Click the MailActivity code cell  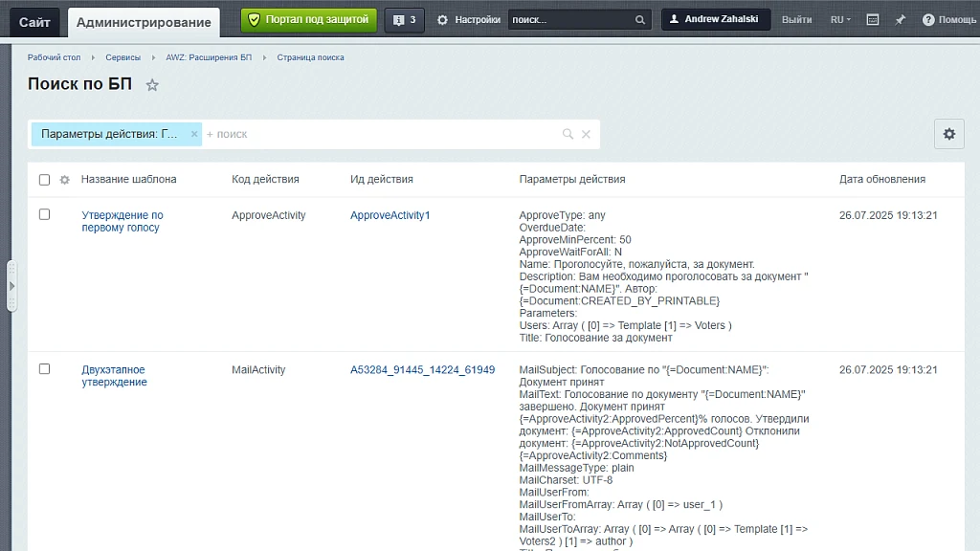[258, 370]
